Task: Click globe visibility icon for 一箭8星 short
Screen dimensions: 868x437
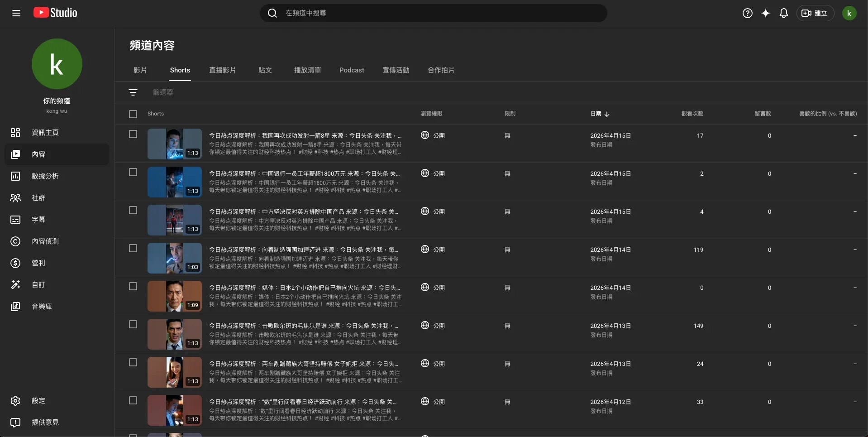Action: click(x=425, y=135)
